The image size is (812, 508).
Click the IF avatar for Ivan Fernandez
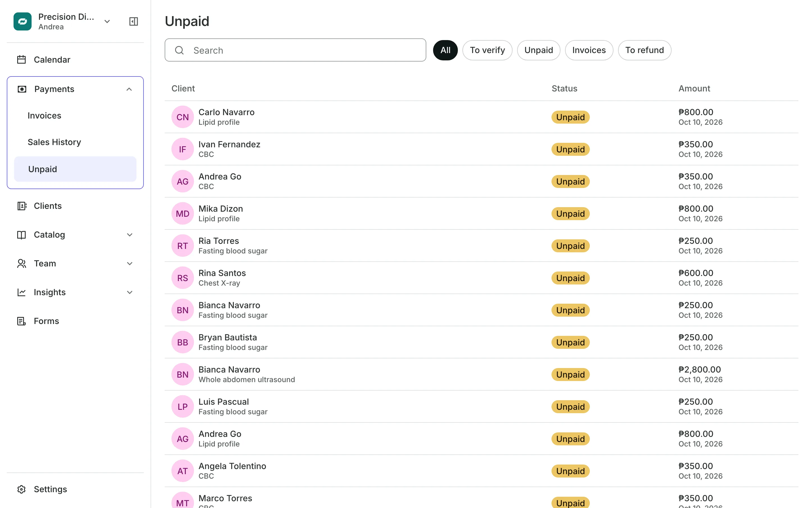pyautogui.click(x=182, y=149)
